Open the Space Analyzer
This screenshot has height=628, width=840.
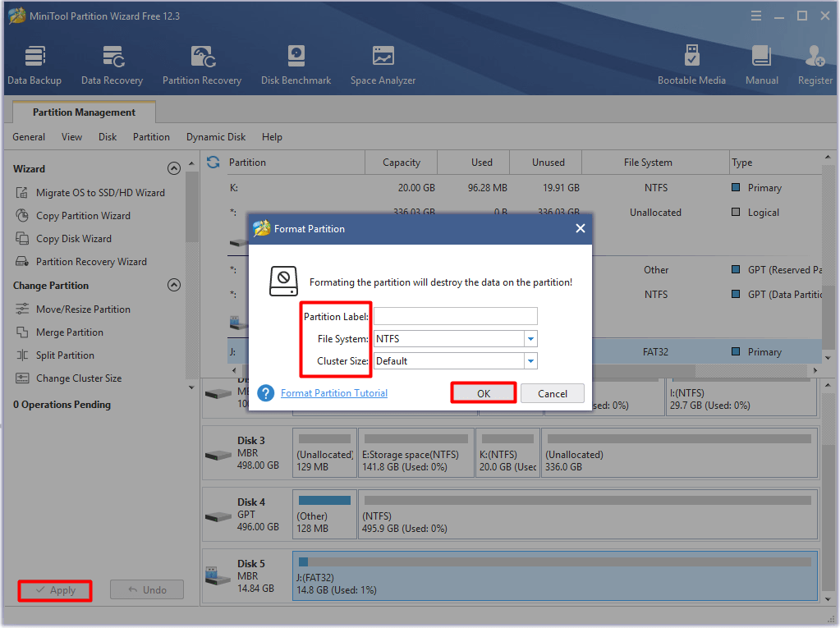click(383, 65)
